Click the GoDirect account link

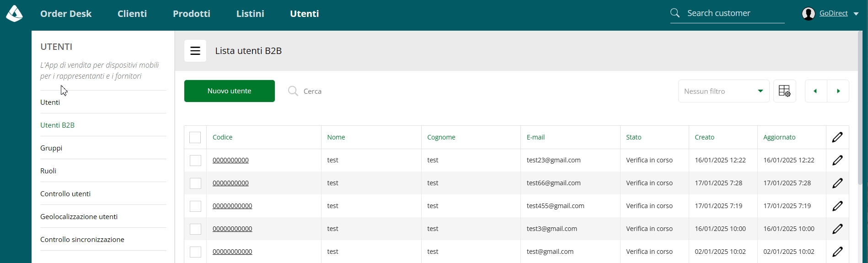click(x=833, y=13)
